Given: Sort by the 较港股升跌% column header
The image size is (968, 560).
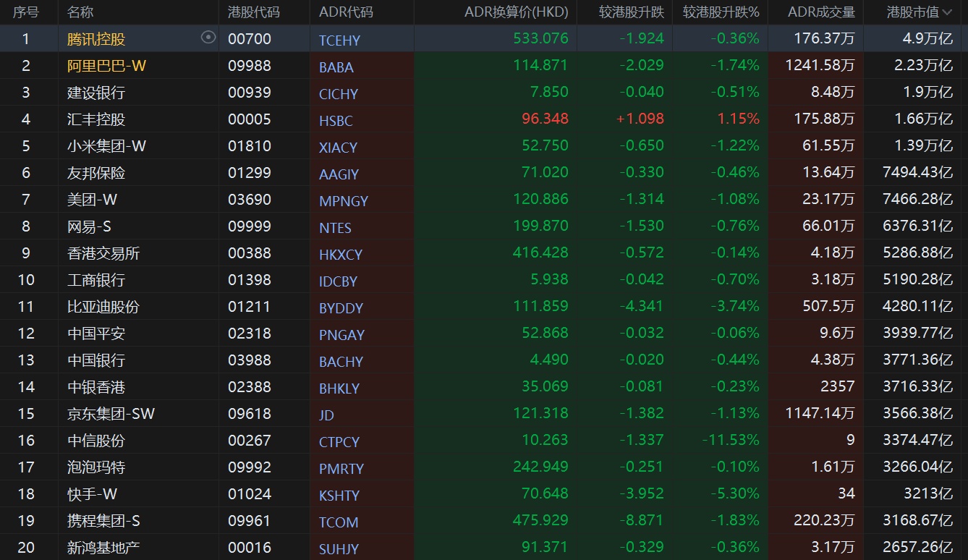Looking at the screenshot, I should coord(721,12).
